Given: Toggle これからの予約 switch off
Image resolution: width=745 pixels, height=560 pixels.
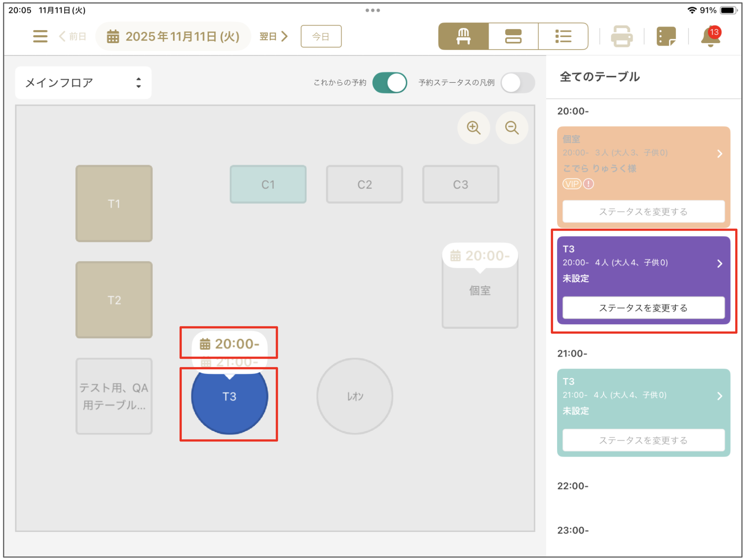Looking at the screenshot, I should pos(390,83).
